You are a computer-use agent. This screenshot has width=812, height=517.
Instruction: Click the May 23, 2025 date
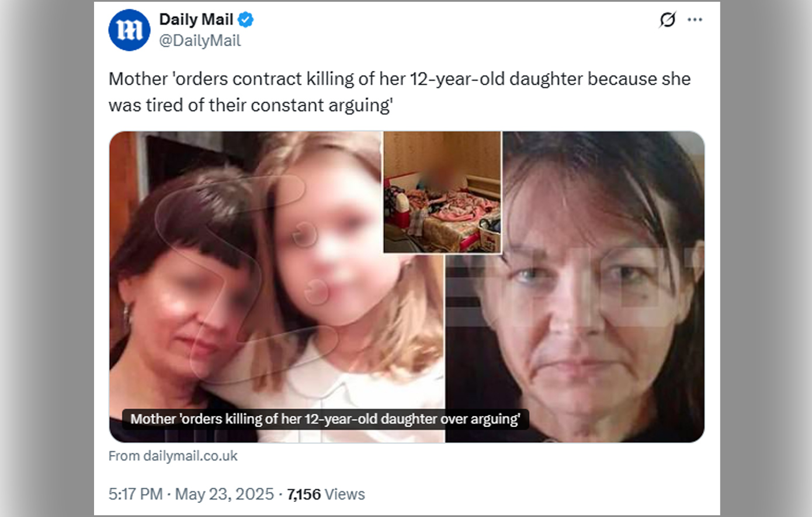pyautogui.click(x=224, y=494)
